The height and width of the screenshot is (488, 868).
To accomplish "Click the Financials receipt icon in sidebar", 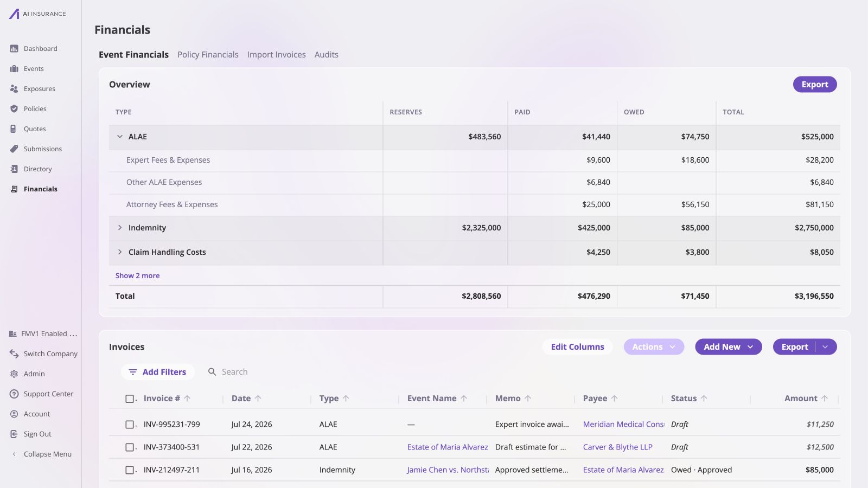I will 14,189.
